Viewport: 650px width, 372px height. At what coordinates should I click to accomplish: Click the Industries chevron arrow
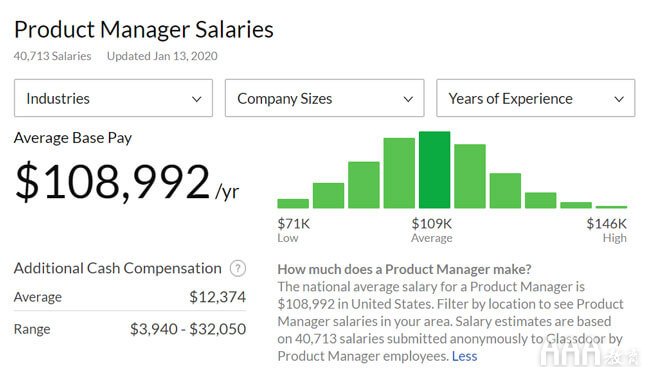pyautogui.click(x=196, y=100)
